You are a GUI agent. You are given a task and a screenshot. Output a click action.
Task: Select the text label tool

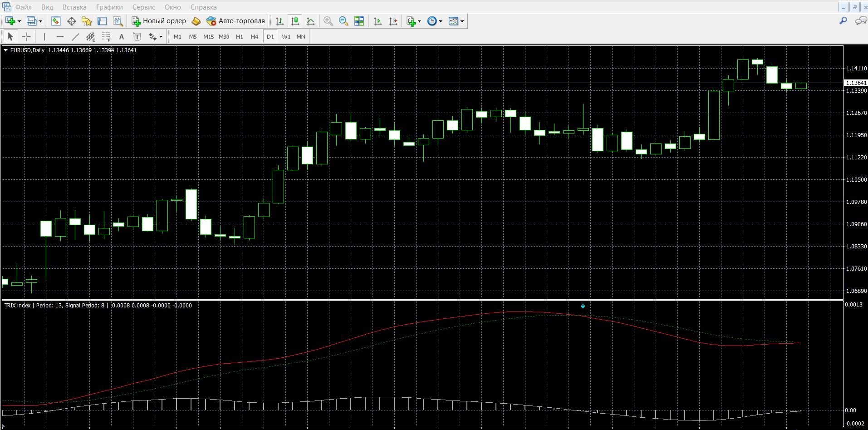point(137,36)
